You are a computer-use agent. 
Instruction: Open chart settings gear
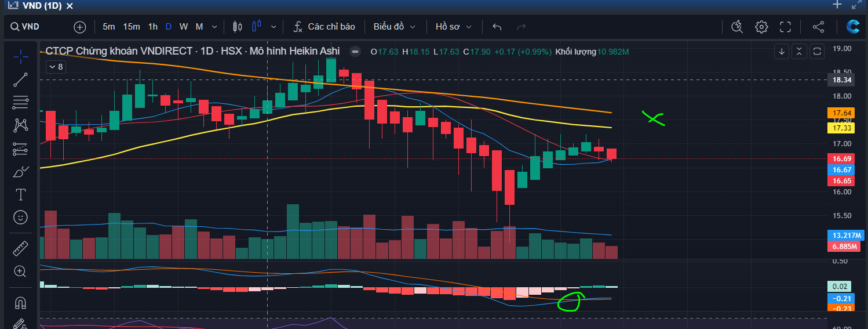point(761,27)
